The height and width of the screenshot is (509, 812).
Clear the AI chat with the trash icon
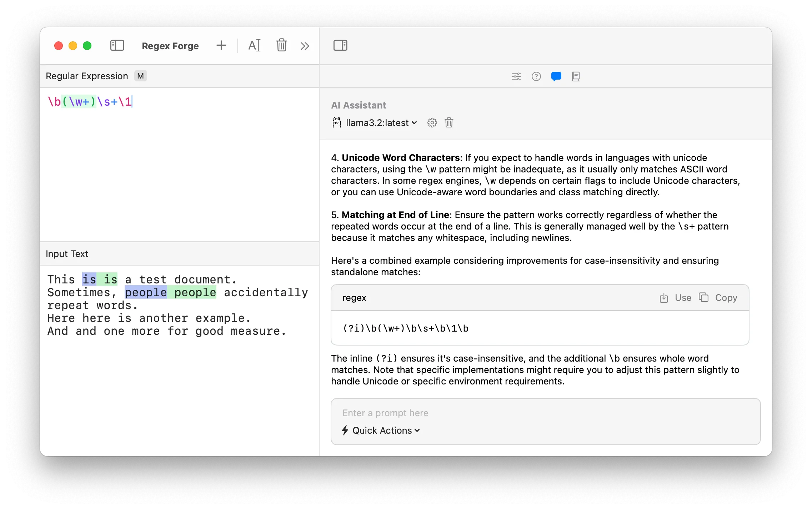pos(449,122)
